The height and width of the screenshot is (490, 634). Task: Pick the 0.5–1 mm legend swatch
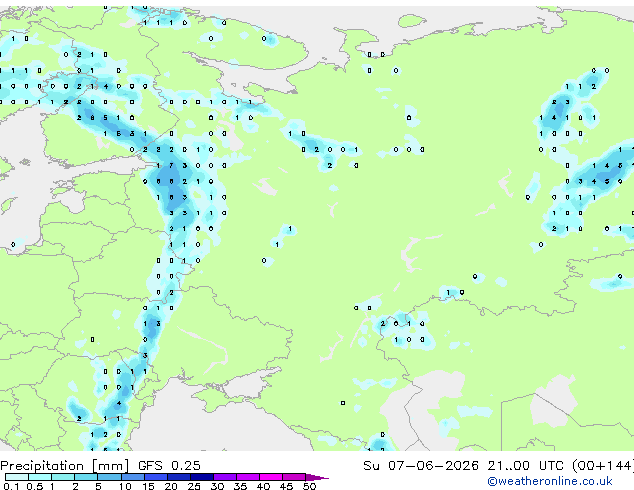(40, 477)
